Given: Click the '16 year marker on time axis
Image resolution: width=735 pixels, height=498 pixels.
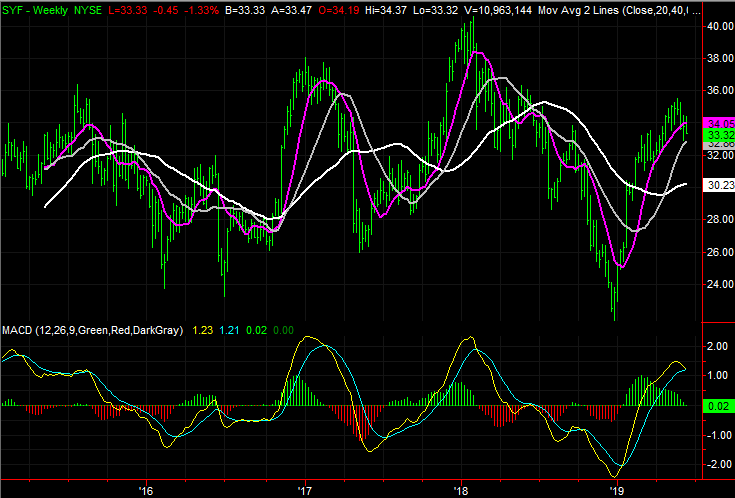Looking at the screenshot, I should (146, 491).
